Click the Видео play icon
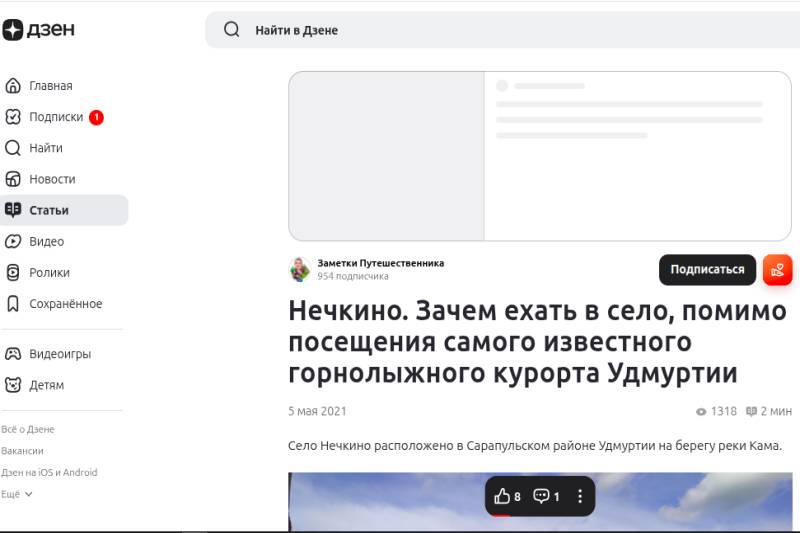This screenshot has height=533, width=800. pyautogui.click(x=13, y=241)
